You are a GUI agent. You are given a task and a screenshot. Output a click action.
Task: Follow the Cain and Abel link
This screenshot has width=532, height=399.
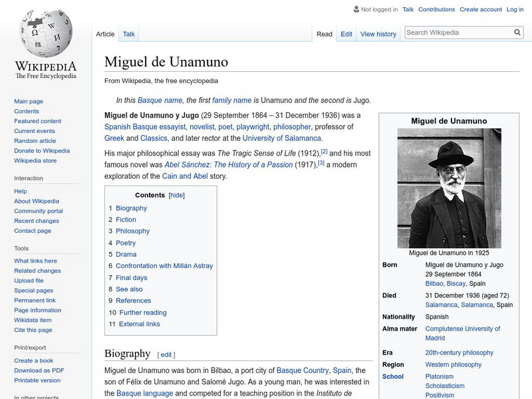186,176
